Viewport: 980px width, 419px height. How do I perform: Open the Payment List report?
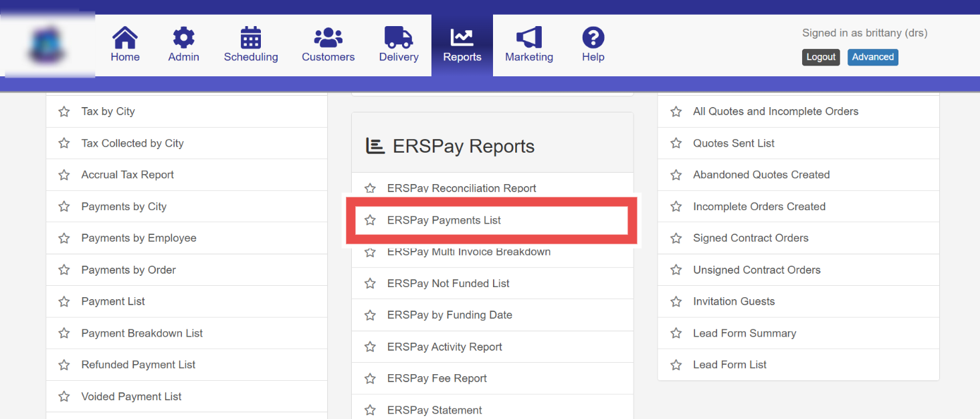point(113,301)
